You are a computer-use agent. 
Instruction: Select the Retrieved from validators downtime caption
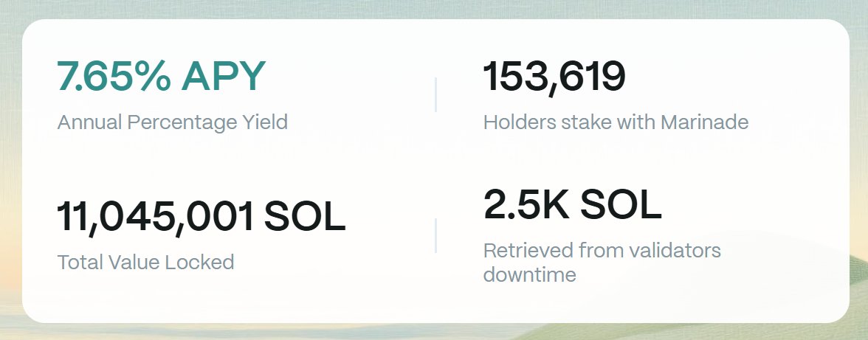click(x=602, y=262)
